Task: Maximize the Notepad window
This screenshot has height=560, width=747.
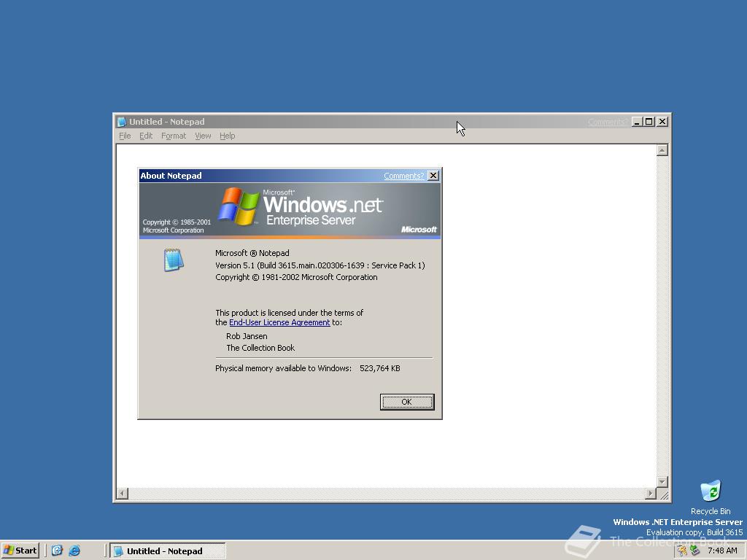Action: point(649,122)
